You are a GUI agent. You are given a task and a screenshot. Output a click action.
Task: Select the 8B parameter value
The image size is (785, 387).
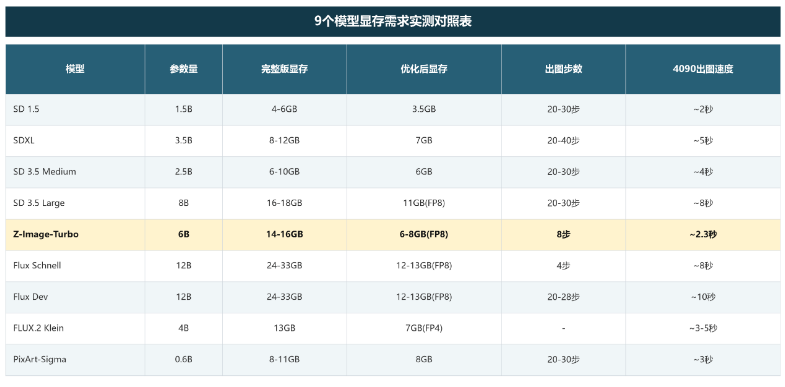point(184,203)
